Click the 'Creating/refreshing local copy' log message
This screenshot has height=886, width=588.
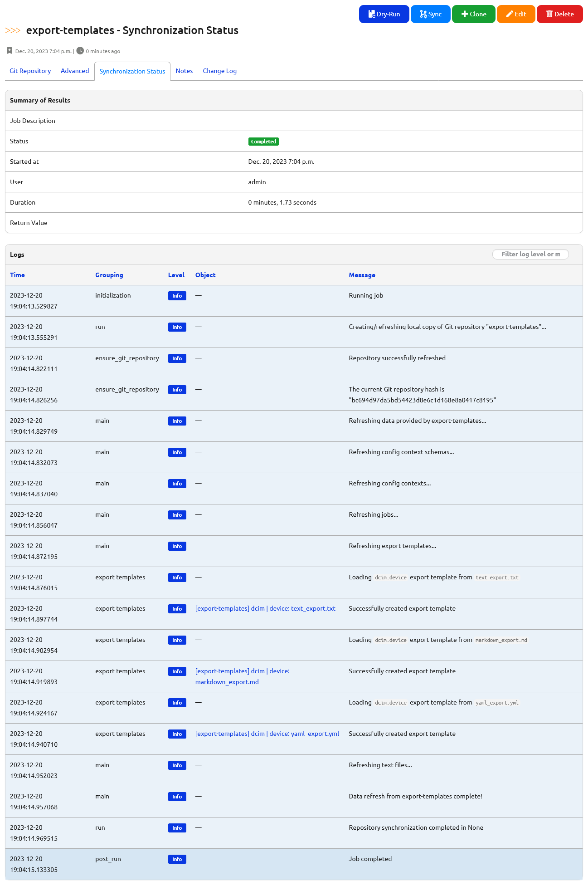coord(447,327)
